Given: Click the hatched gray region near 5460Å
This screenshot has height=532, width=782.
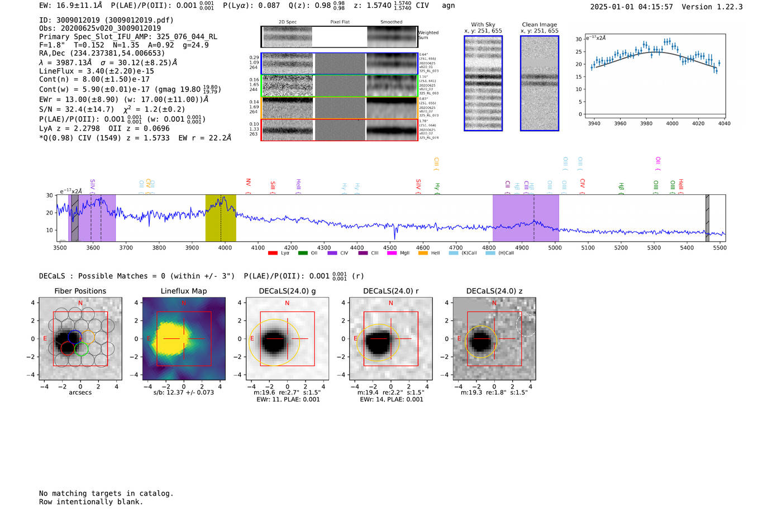Looking at the screenshot, I should pos(707,218).
